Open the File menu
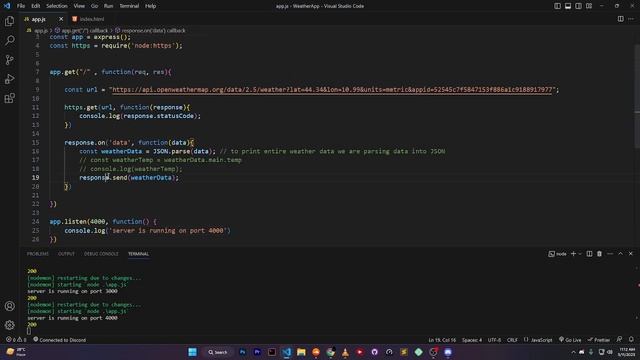The width and height of the screenshot is (640, 360). [21, 6]
